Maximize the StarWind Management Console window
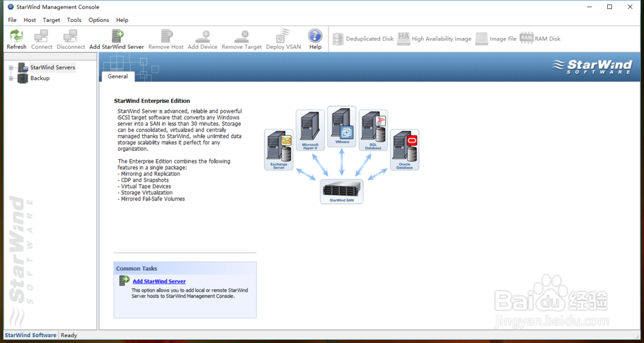This screenshot has width=644, height=343. [609, 7]
